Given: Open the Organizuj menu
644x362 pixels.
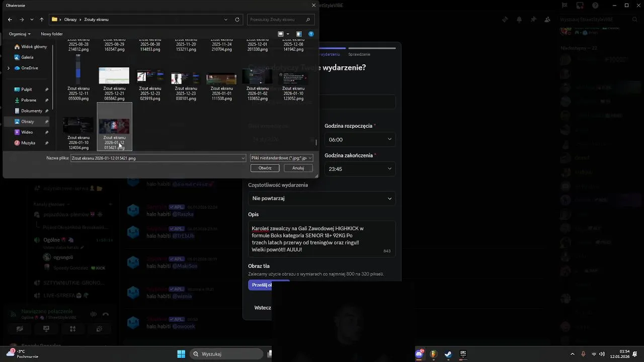Looking at the screenshot, I should click(x=20, y=34).
